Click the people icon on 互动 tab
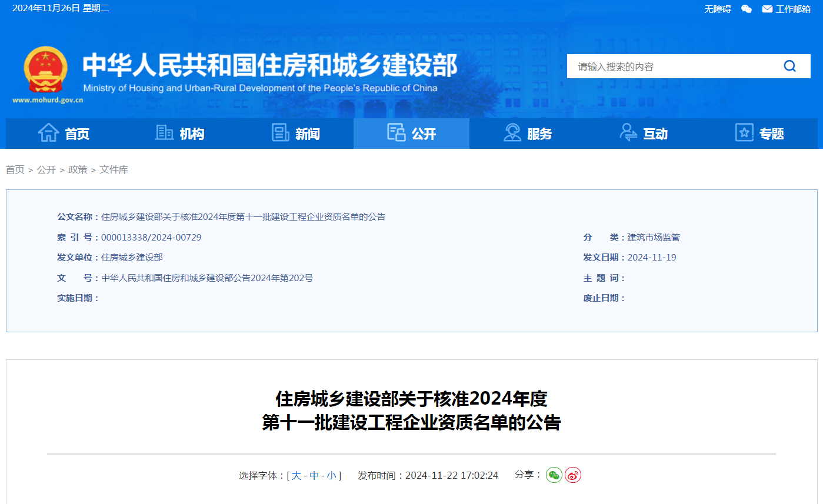Image resolution: width=823 pixels, height=504 pixels. [628, 133]
